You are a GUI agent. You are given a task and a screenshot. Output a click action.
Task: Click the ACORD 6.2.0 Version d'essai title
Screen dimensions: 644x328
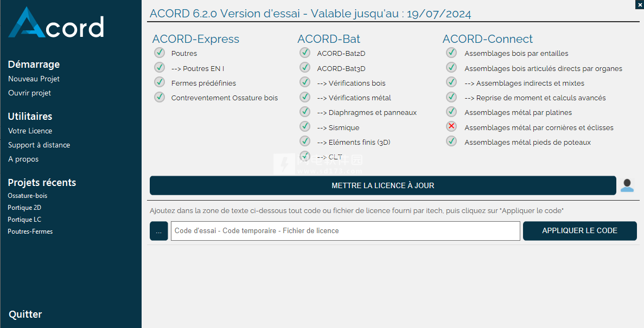click(x=310, y=14)
